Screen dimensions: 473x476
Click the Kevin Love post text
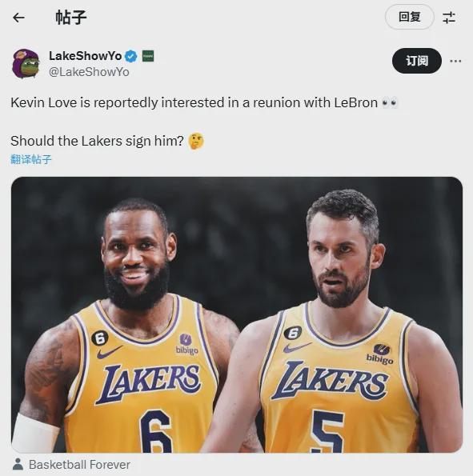(194, 102)
